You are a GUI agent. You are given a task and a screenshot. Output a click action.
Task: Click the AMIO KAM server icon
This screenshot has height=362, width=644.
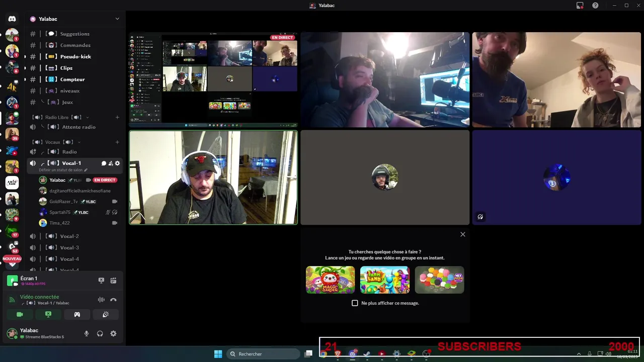pos(12,183)
